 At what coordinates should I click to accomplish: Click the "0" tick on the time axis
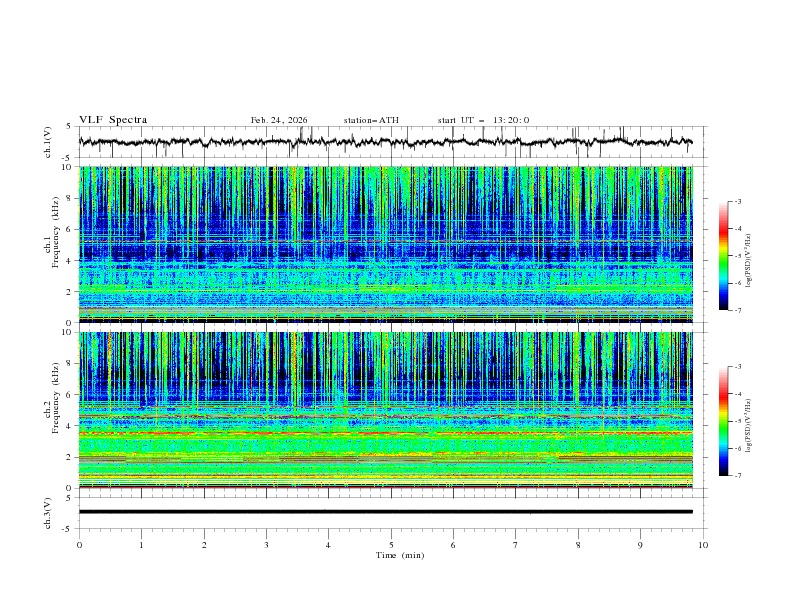[79, 545]
